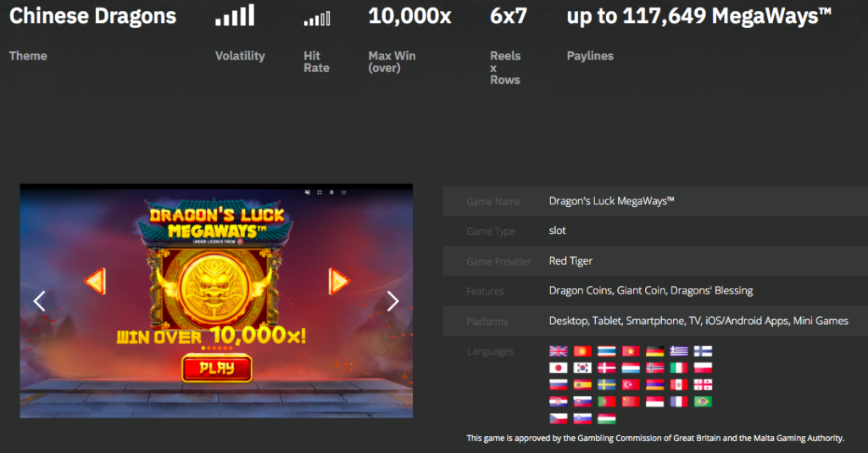Open the bell notifications icon in the game frame
Viewport: 868px width, 453px height.
click(x=331, y=193)
